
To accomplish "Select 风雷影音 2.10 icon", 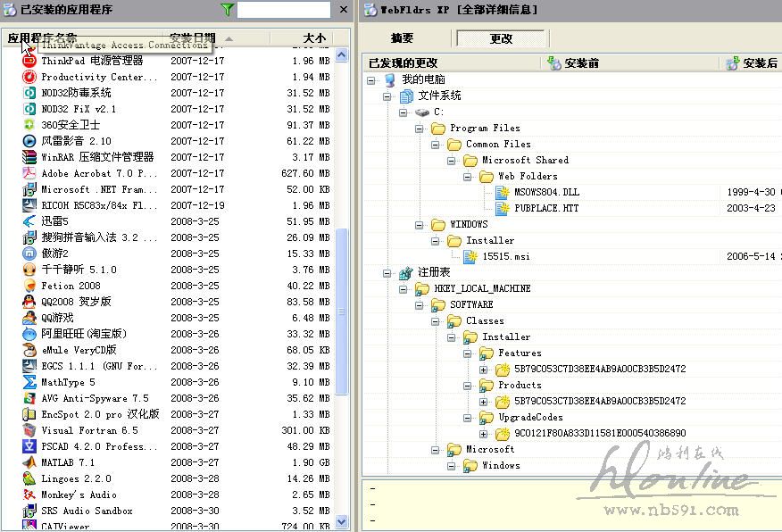I will (x=29, y=141).
